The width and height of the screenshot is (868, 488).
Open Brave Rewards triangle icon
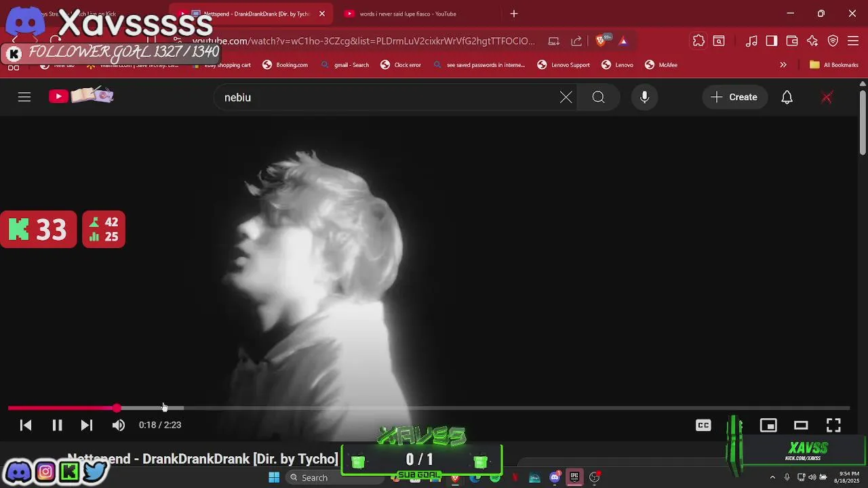(x=623, y=41)
